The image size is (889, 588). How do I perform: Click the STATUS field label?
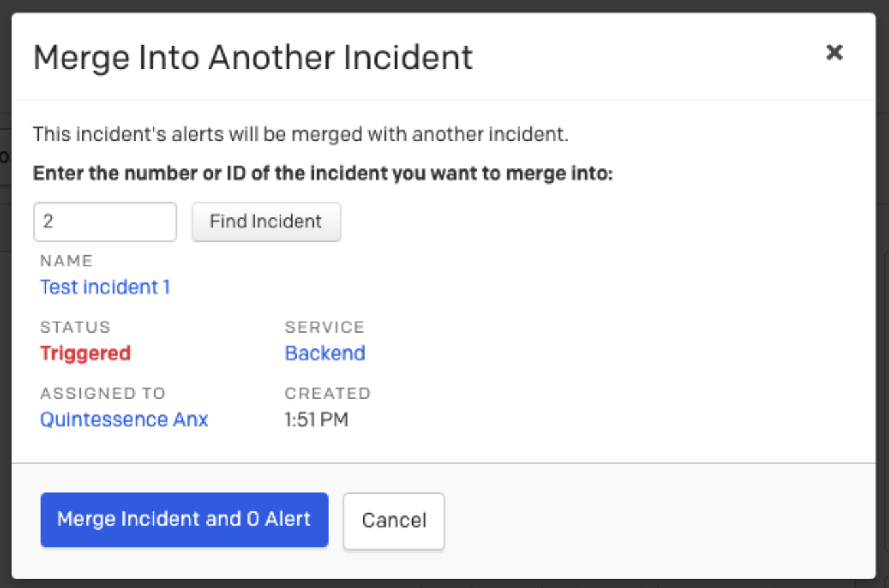coord(75,327)
